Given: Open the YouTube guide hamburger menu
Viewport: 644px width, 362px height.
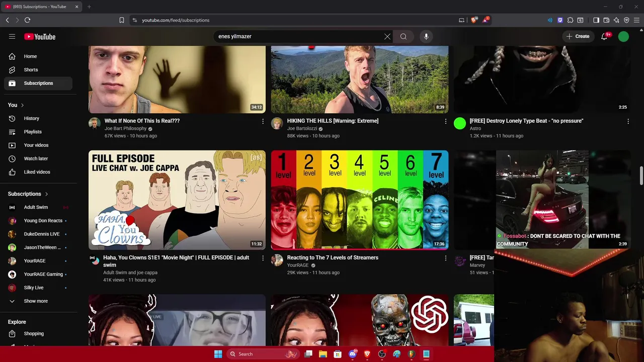Looking at the screenshot, I should pos(12,36).
